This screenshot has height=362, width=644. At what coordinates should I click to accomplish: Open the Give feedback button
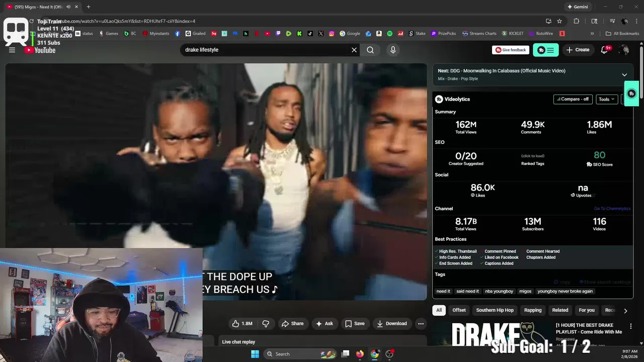pos(511,50)
